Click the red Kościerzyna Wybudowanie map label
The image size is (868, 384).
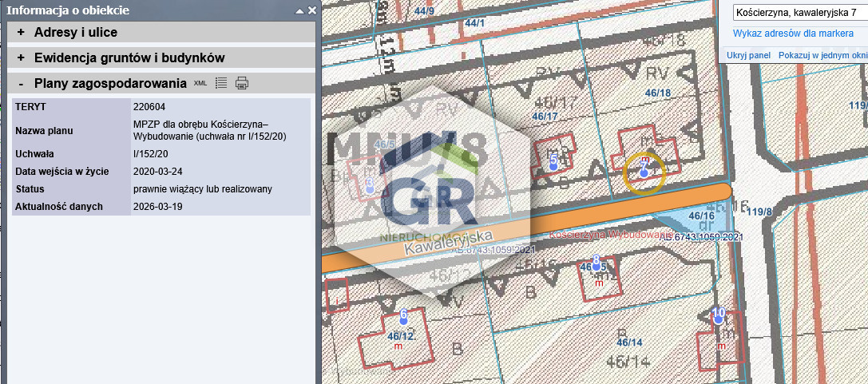tap(611, 234)
